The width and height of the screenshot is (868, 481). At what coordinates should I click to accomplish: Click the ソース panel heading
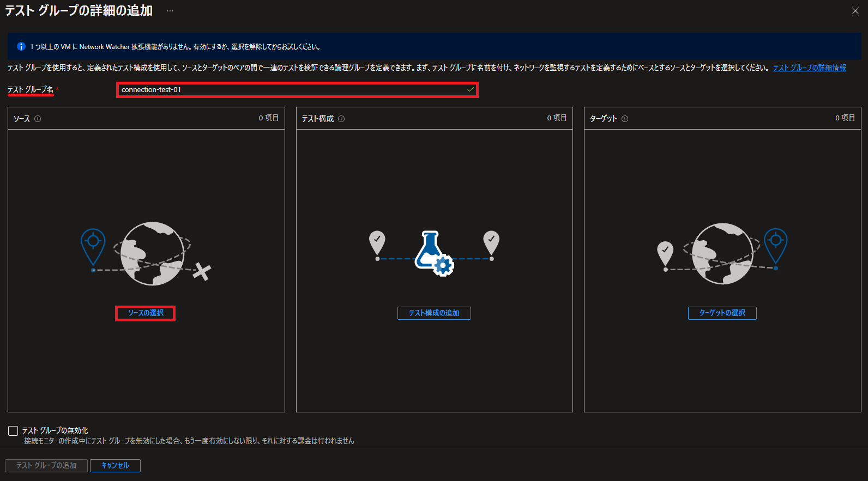point(22,119)
